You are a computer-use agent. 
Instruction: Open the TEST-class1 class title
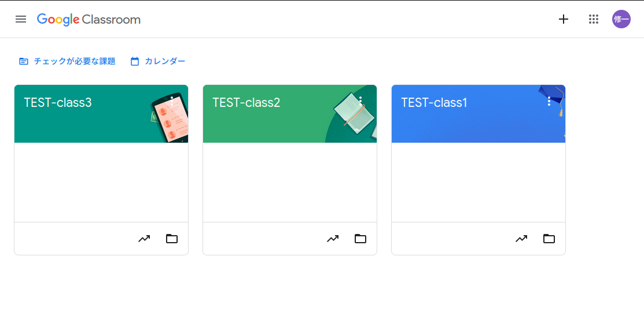(x=434, y=103)
